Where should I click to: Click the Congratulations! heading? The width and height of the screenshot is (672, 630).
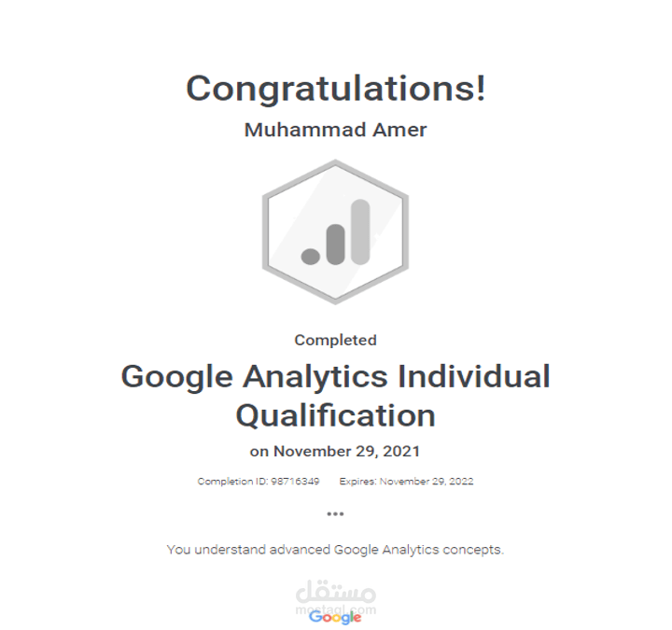coord(335,89)
